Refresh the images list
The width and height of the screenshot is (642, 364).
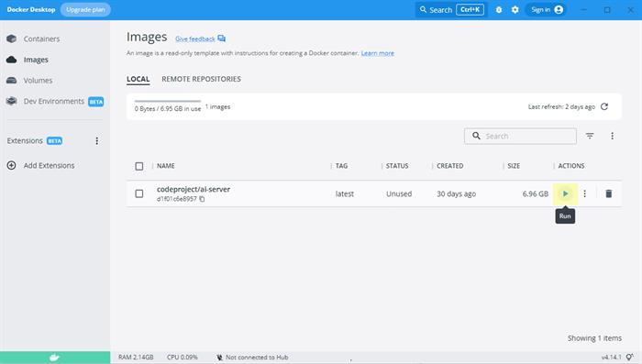click(604, 106)
